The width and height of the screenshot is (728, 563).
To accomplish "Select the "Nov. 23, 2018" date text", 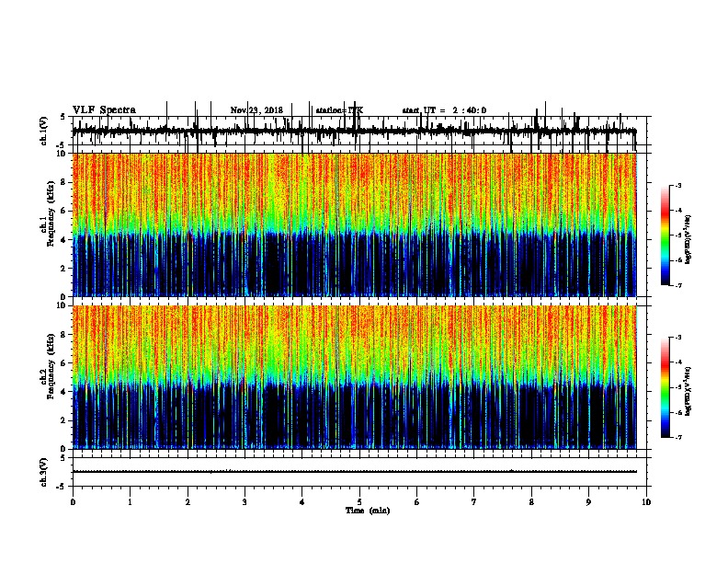I will point(256,110).
